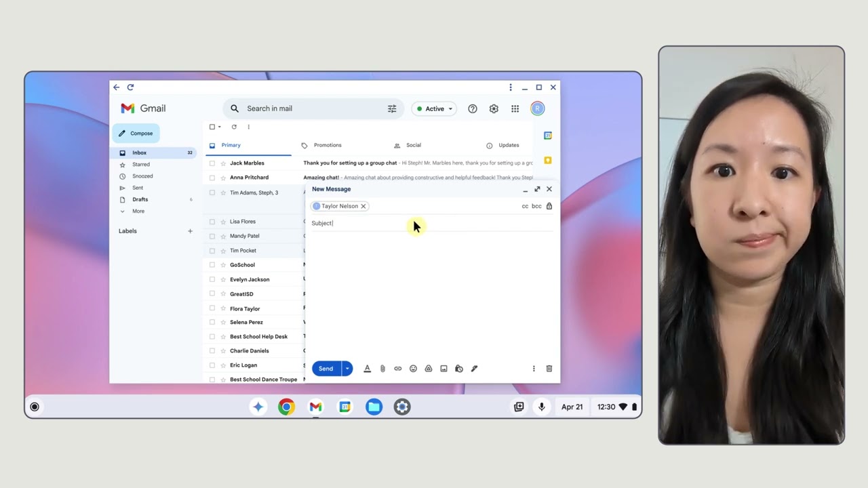
Task: Send the composed email
Action: pos(325,368)
